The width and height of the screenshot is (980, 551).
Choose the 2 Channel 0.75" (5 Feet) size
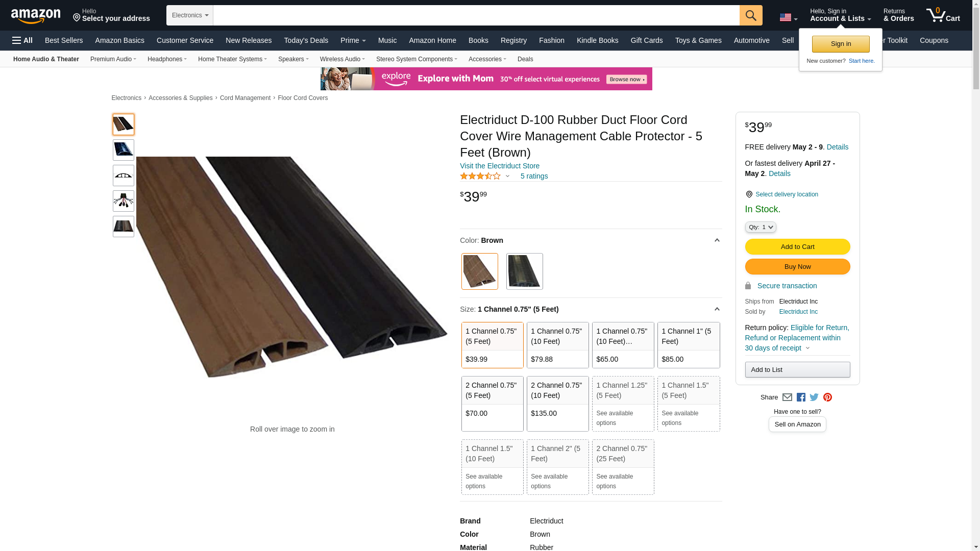tap(492, 404)
